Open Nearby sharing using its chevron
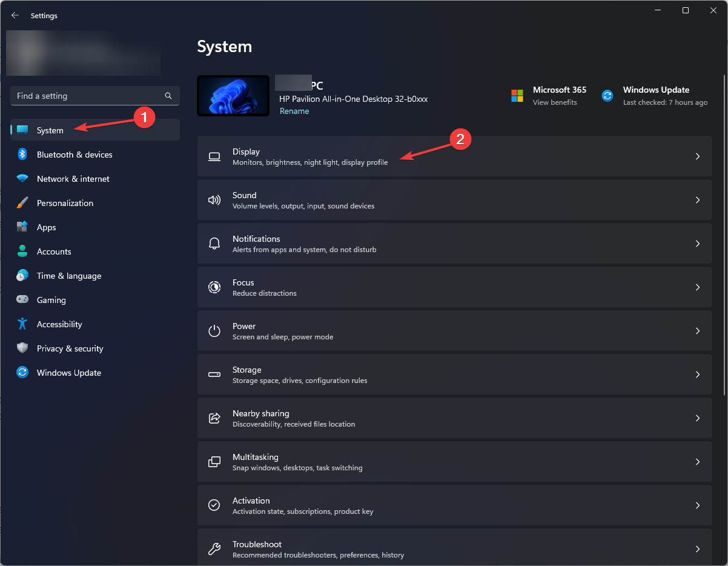The height and width of the screenshot is (566, 728). tap(698, 418)
